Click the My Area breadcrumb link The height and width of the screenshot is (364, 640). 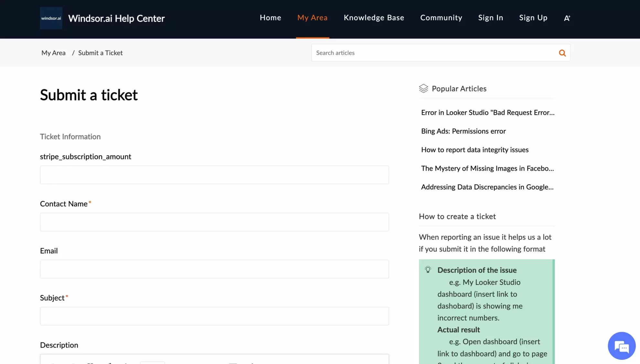(53, 53)
